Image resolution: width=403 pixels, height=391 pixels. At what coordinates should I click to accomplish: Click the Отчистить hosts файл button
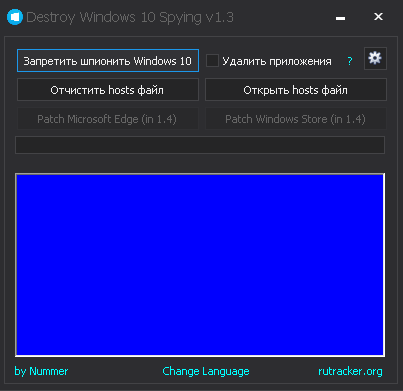[x=108, y=90]
